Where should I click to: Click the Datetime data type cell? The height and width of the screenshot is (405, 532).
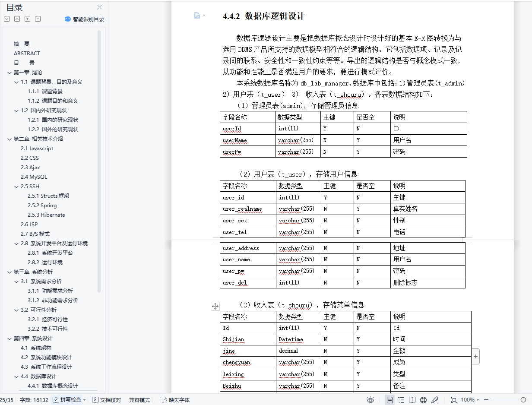click(x=298, y=339)
